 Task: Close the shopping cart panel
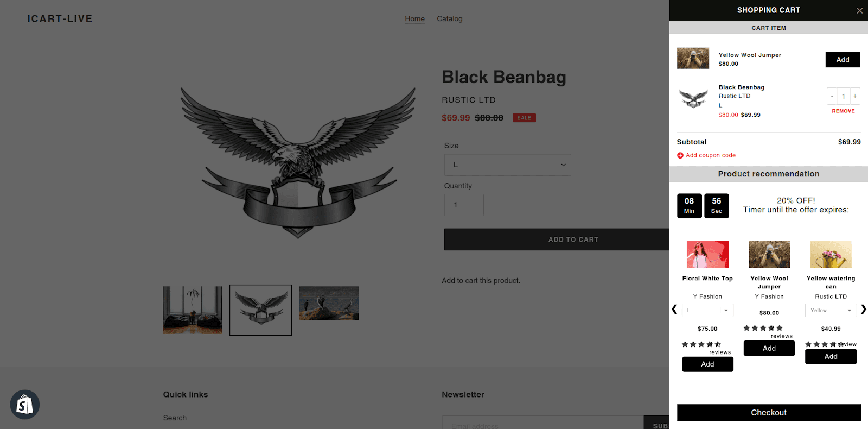coord(859,11)
